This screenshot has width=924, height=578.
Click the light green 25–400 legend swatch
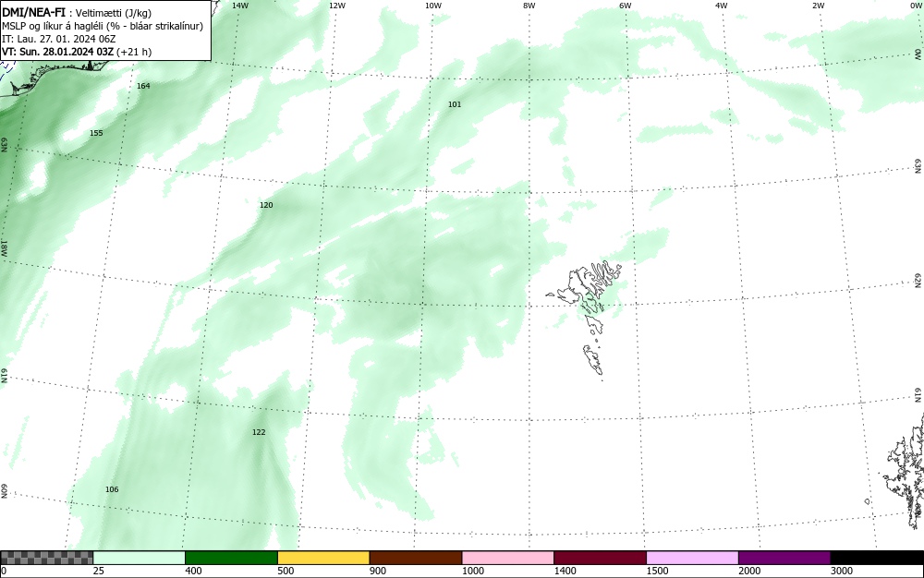139,558
